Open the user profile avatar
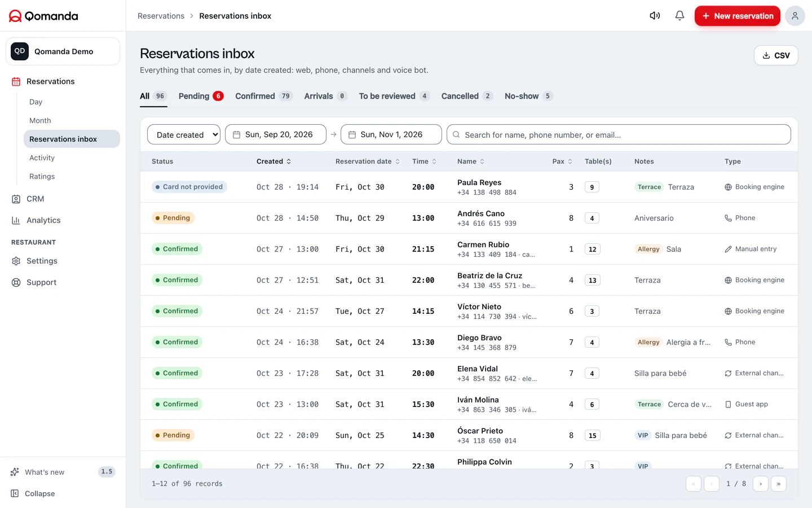Viewport: 812px width, 508px height. click(795, 16)
